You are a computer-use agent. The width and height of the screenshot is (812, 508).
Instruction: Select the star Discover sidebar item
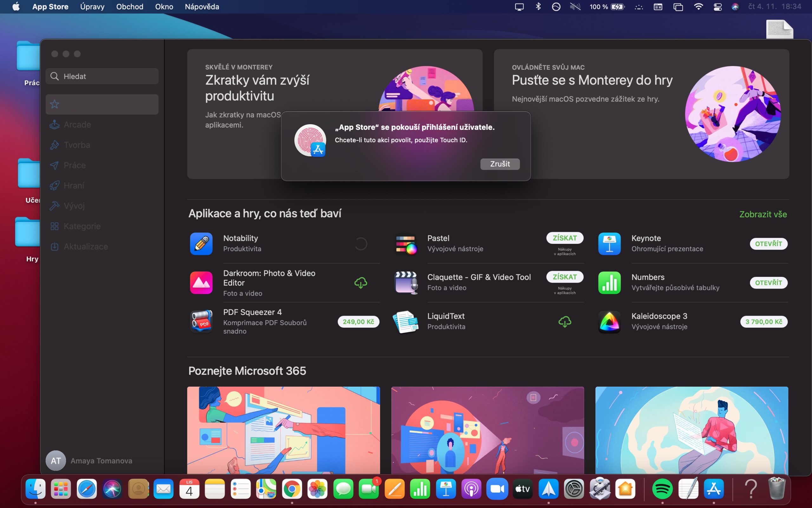[102, 104]
